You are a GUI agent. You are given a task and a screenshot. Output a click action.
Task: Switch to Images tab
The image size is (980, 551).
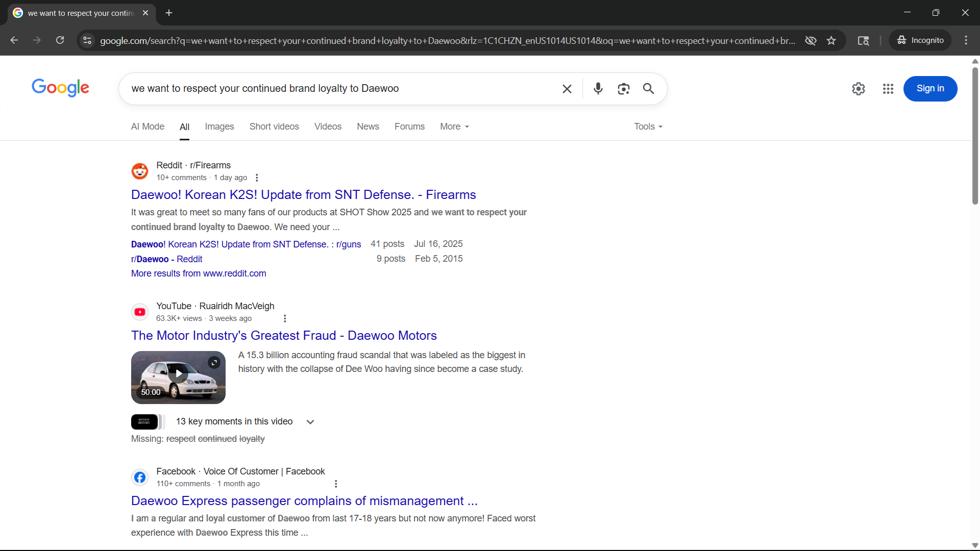point(219,127)
